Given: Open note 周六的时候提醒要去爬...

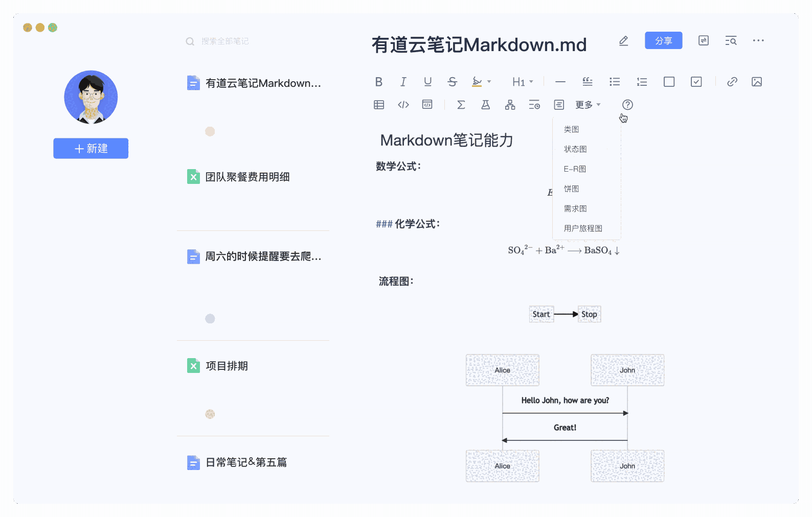Looking at the screenshot, I should point(254,256).
